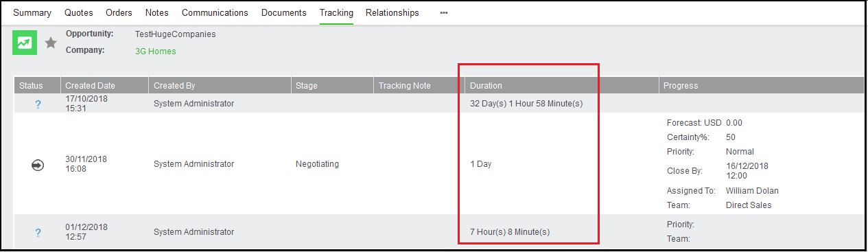Open the more tabs ellipsis menu
This screenshot has width=868, height=252.
point(444,13)
